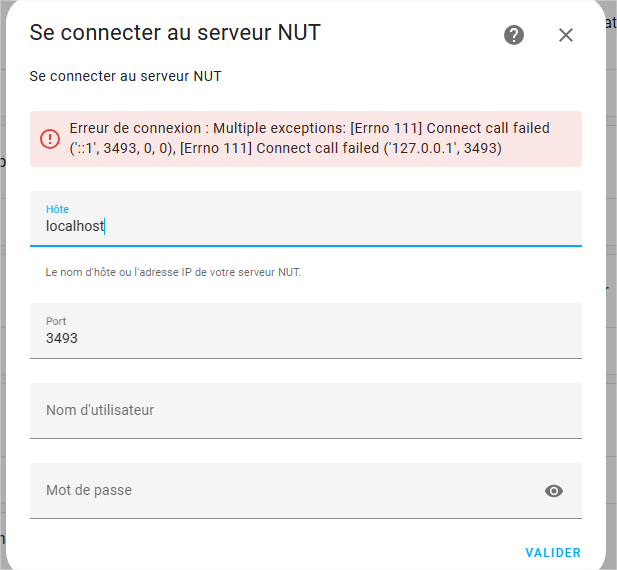Click the subtitle under the dialog title
Viewport: 617px width, 570px height.
(126, 76)
